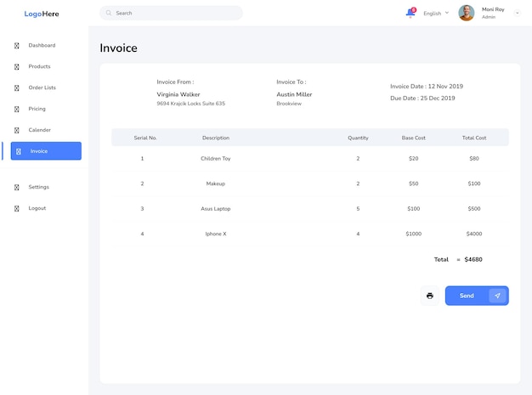The height and width of the screenshot is (395, 532).
Task: Open the Calender menu item
Action: point(40,130)
